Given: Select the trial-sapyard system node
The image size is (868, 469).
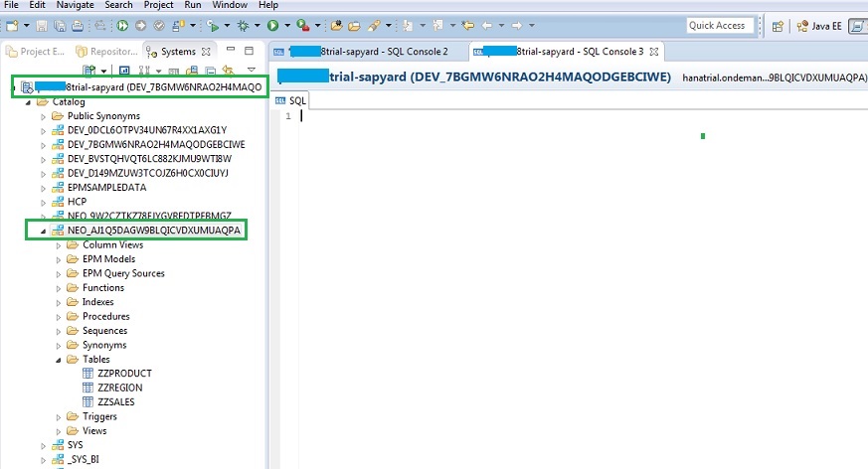Looking at the screenshot, I should [140, 86].
